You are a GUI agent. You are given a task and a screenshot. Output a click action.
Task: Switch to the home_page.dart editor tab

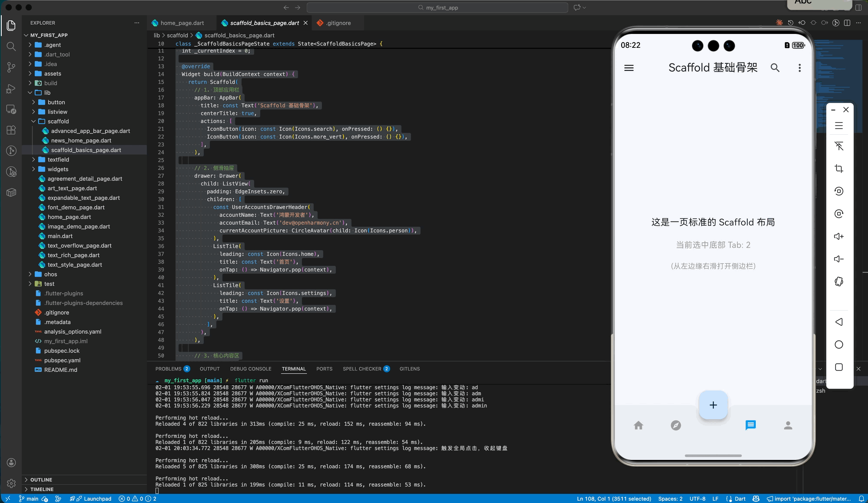[x=182, y=23]
